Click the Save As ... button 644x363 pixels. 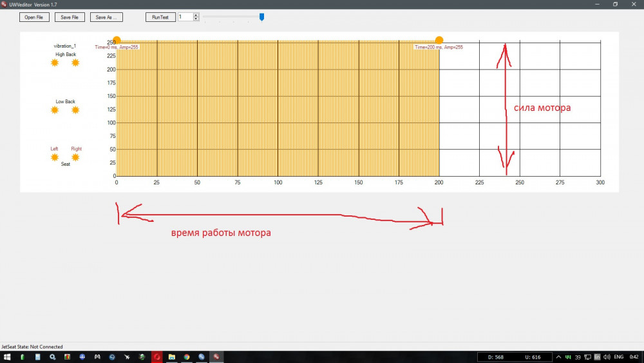click(x=106, y=17)
